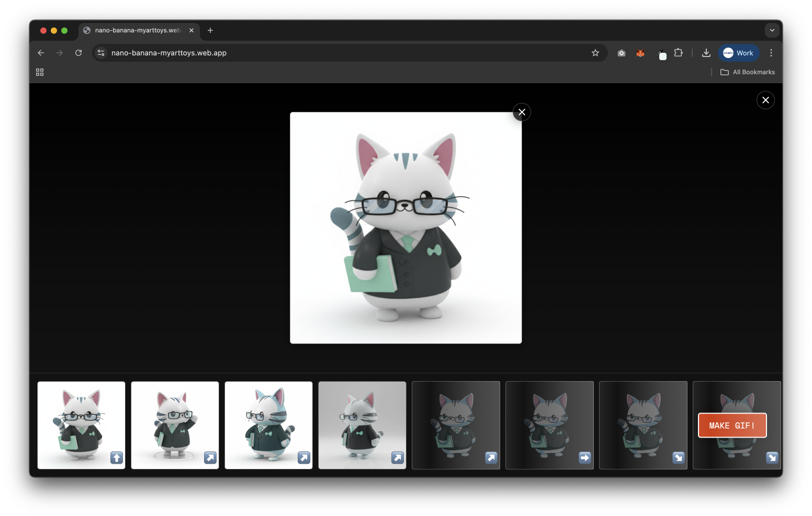The image size is (812, 516).
Task: Click the reload page icon
Action: (x=78, y=53)
